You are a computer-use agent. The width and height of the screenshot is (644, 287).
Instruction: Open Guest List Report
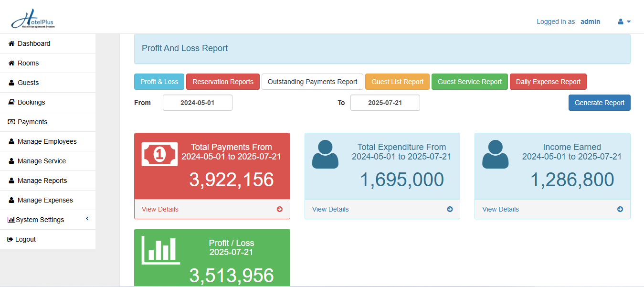pyautogui.click(x=398, y=82)
